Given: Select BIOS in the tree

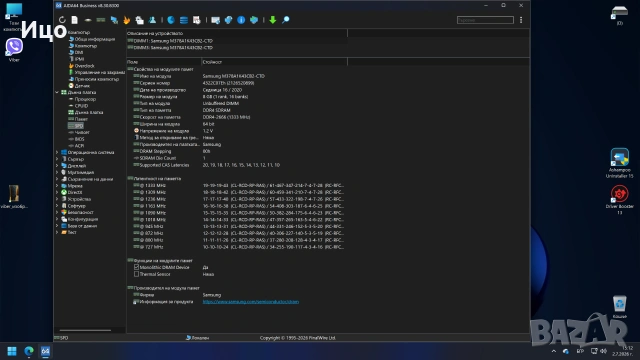Looking at the screenshot, I should pyautogui.click(x=76, y=139).
